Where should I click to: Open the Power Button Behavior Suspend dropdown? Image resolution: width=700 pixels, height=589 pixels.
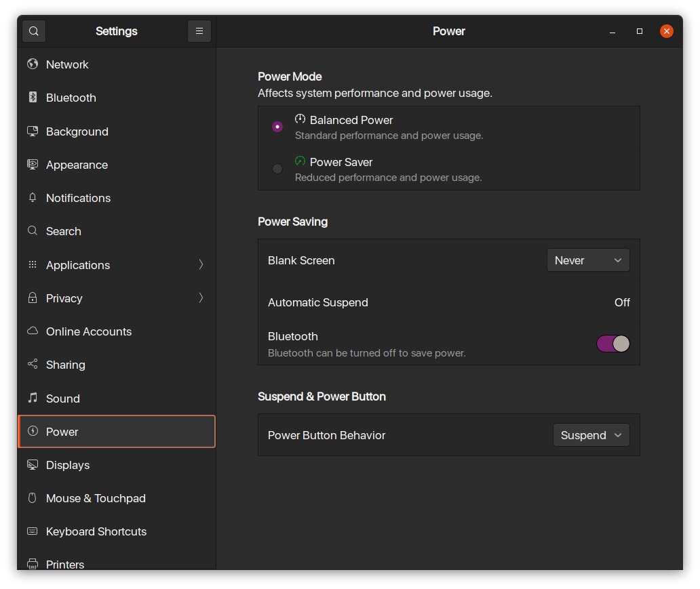click(591, 435)
